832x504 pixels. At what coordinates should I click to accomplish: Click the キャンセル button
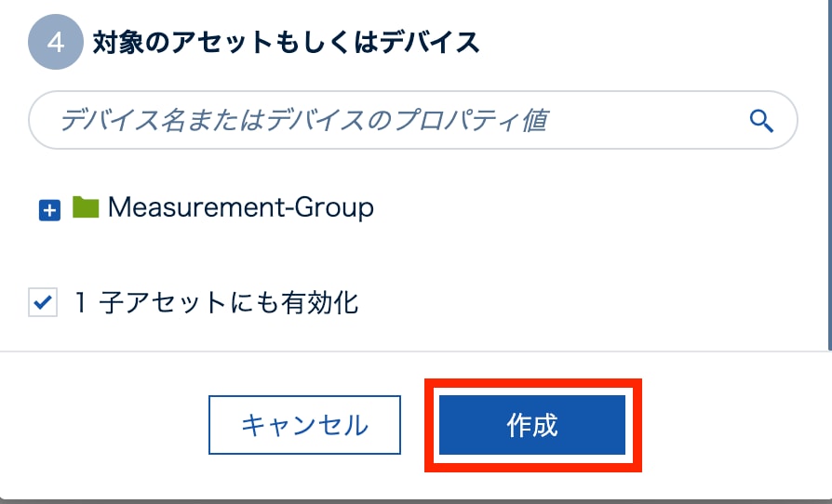pos(304,425)
